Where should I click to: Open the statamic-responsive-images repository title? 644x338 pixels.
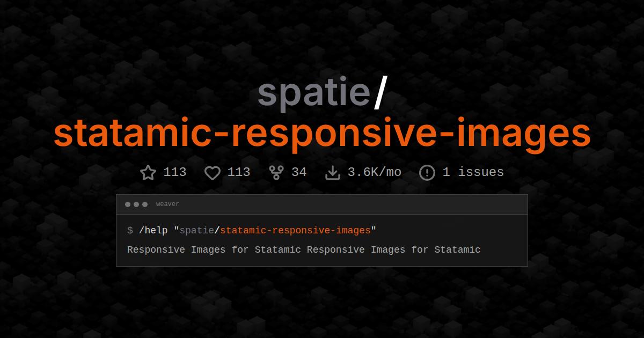pos(322,133)
